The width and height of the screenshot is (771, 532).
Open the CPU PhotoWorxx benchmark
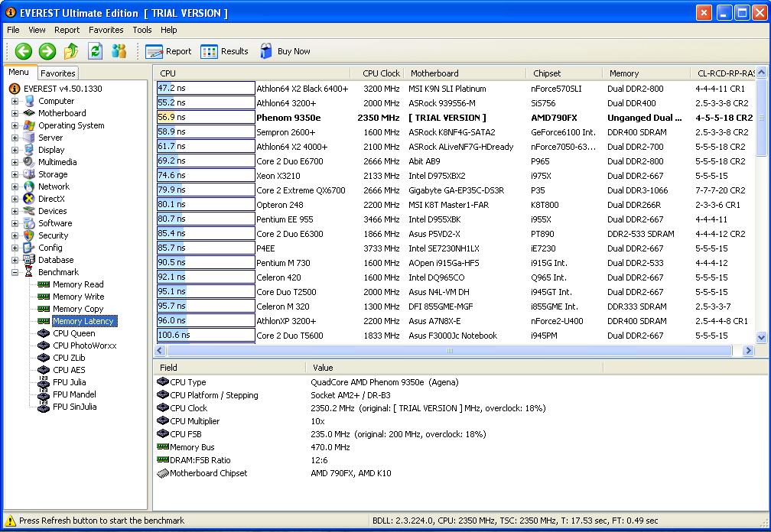85,345
